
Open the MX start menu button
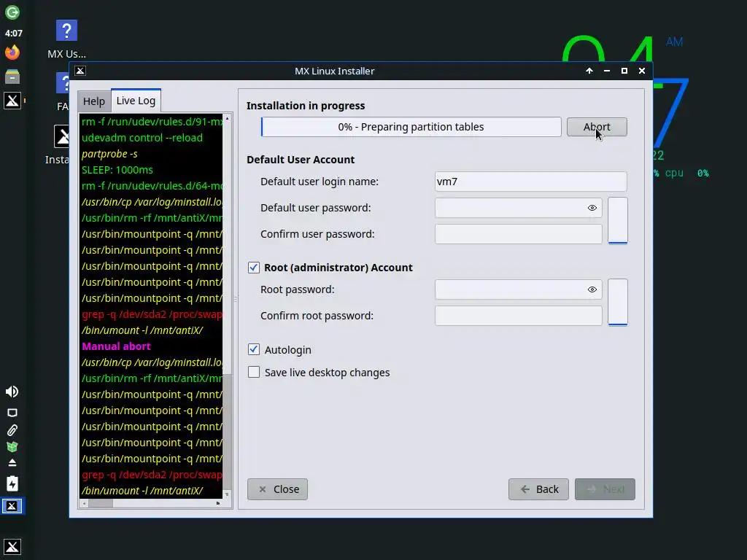12,546
